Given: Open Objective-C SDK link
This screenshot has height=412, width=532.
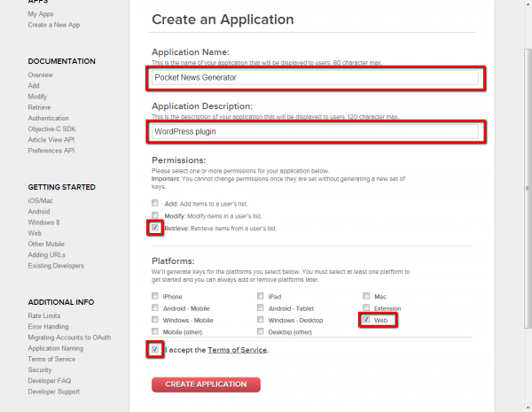Looking at the screenshot, I should click(52, 128).
